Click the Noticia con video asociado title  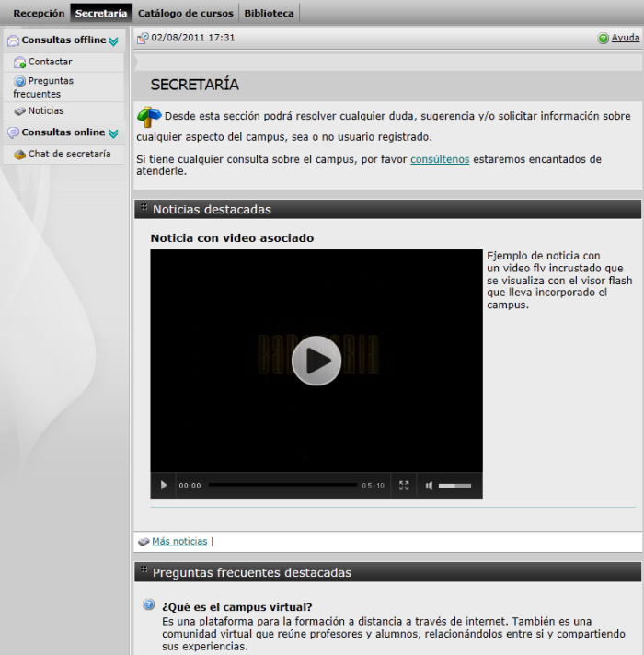coord(232,238)
